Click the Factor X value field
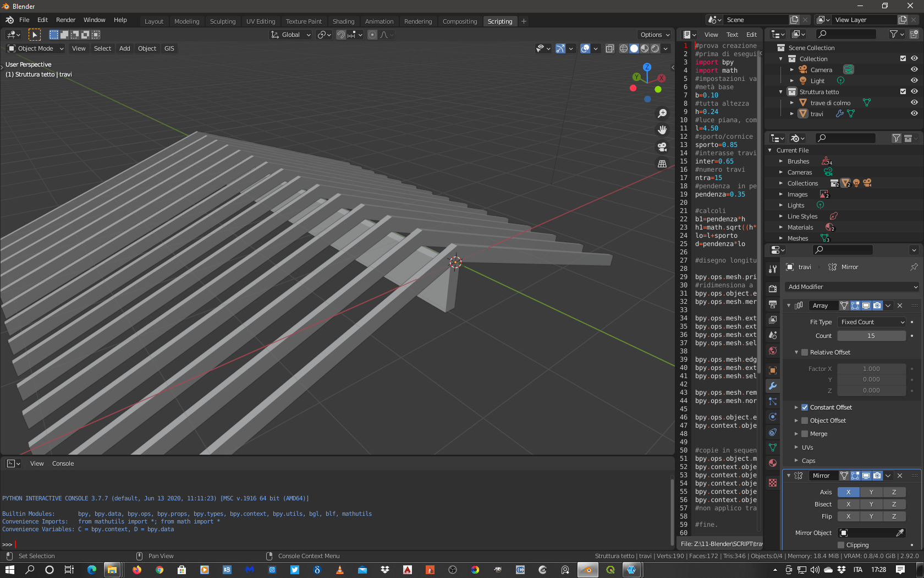 coord(871,369)
